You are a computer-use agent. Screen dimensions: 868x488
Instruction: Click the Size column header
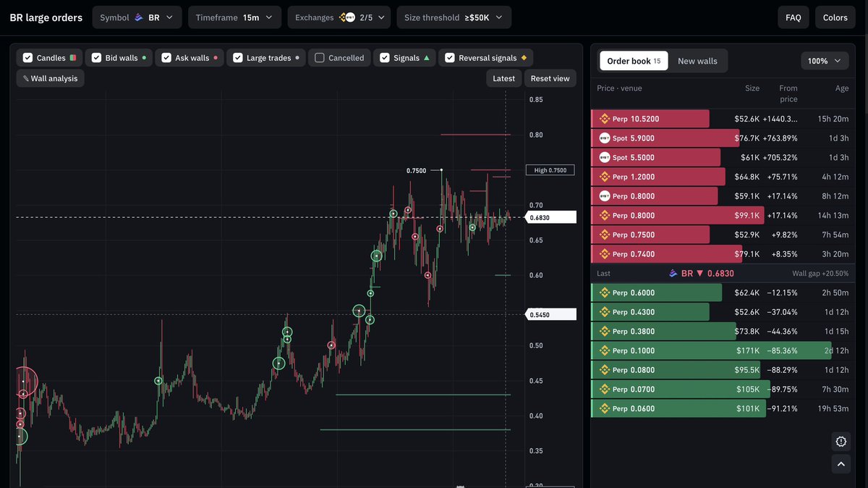click(x=752, y=88)
